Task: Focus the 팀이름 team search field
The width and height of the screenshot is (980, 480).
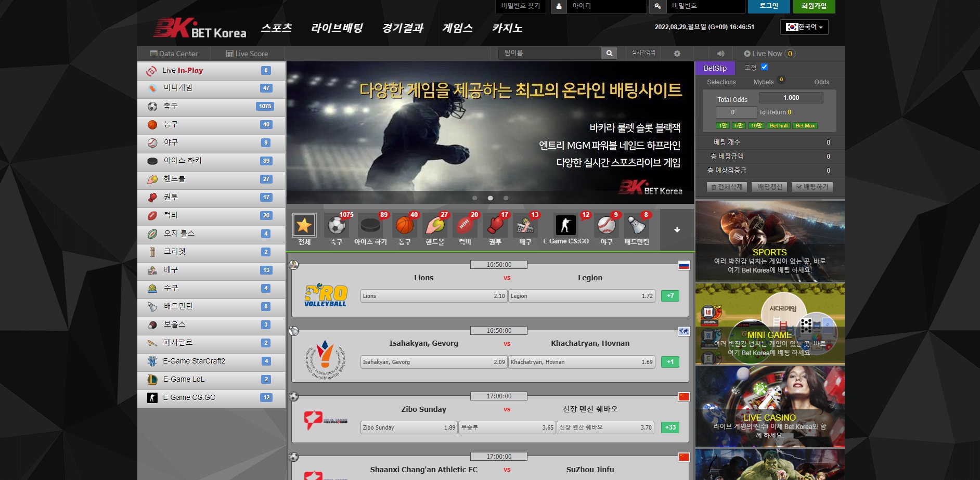Action: (x=550, y=53)
